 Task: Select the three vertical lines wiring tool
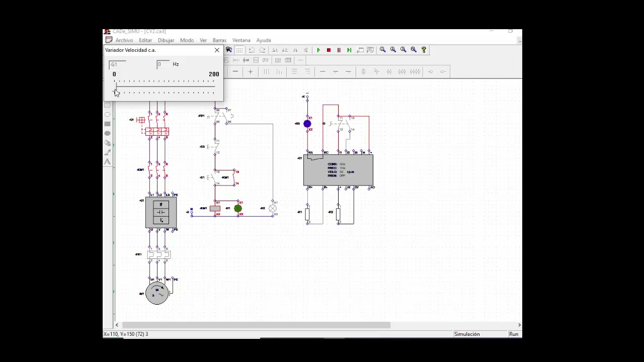[x=266, y=71]
